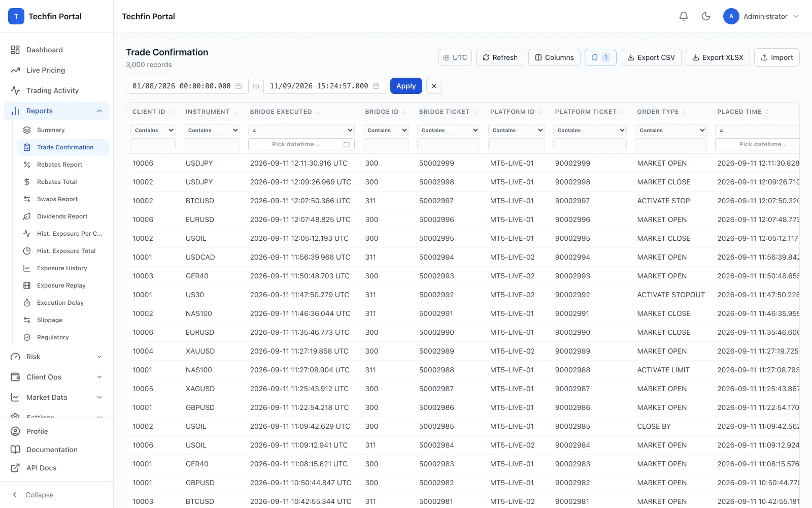Open Dividends Report
This screenshot has height=508, width=812.
click(63, 216)
